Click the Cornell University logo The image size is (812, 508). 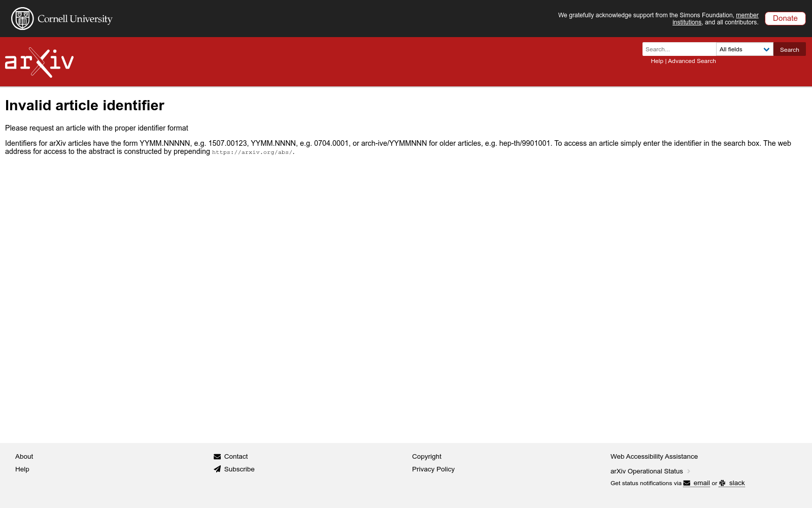pyautogui.click(x=62, y=19)
